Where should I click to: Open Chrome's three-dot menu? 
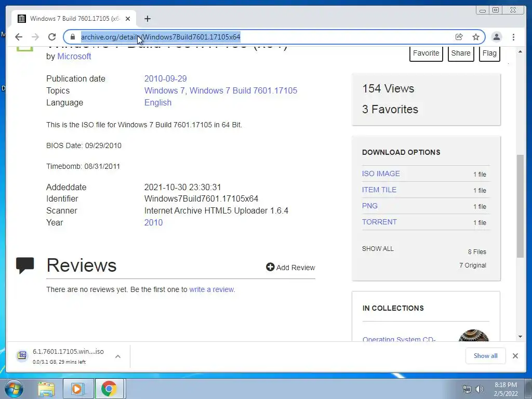pos(513,37)
